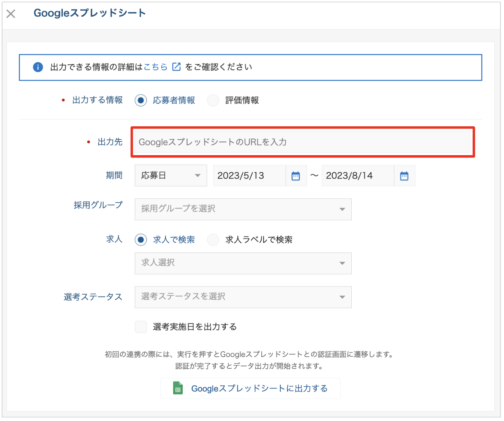Expand the 求人選択 dropdown
Image resolution: width=504 pixels, height=421 pixels.
(243, 263)
